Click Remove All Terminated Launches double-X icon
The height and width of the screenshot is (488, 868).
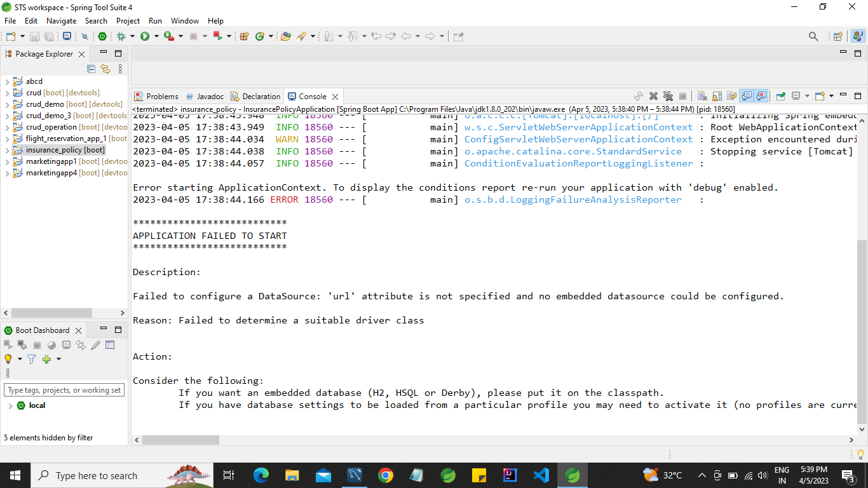(x=668, y=96)
